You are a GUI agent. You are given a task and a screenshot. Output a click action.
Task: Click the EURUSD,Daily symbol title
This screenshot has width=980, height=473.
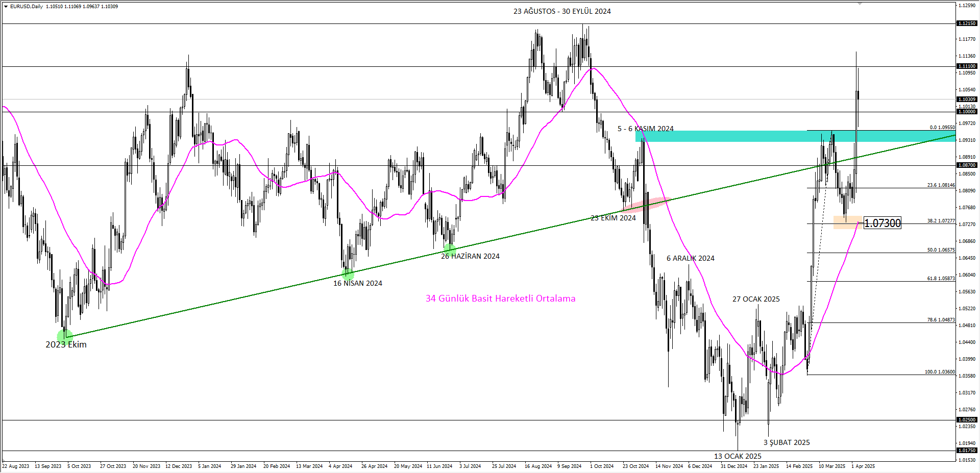coord(27,7)
